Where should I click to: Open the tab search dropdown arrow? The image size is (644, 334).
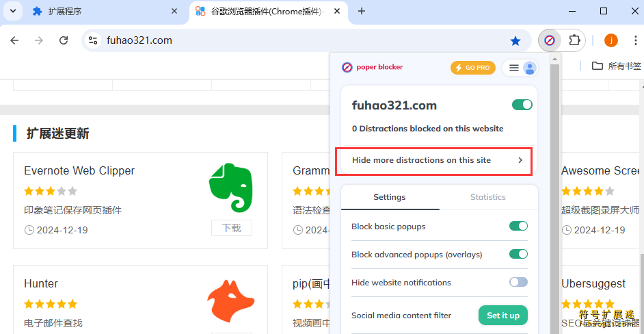pos(13,11)
